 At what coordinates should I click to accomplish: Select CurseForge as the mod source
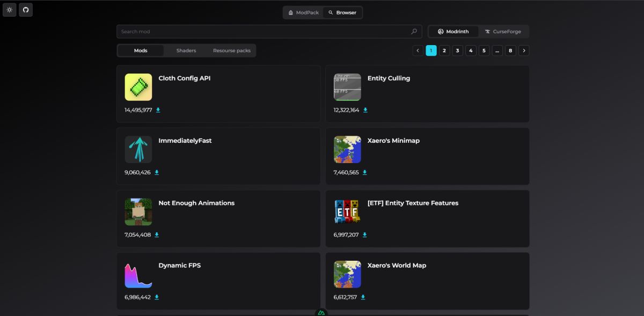click(x=503, y=32)
